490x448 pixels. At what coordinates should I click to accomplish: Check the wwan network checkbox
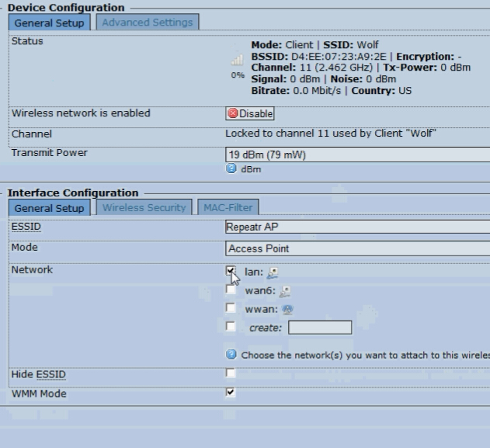[x=231, y=308]
